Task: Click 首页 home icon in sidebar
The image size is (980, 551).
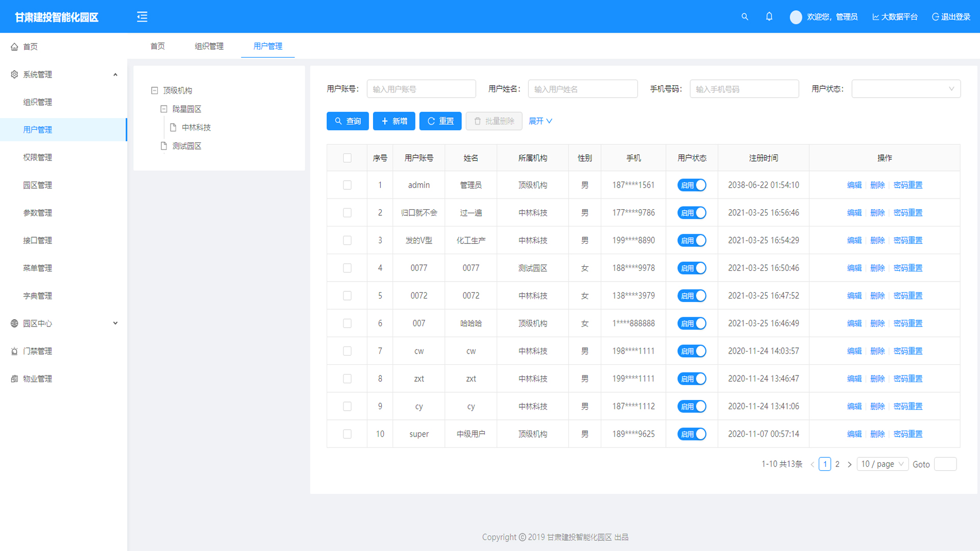Action: (14, 47)
